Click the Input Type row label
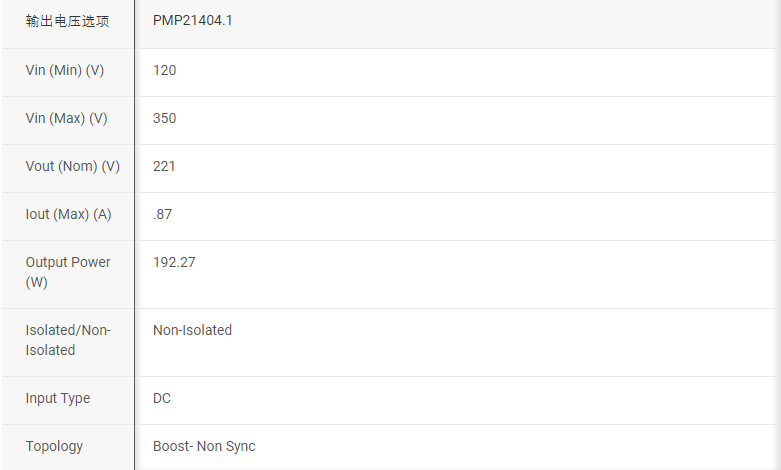This screenshot has height=470, width=781. (x=58, y=398)
